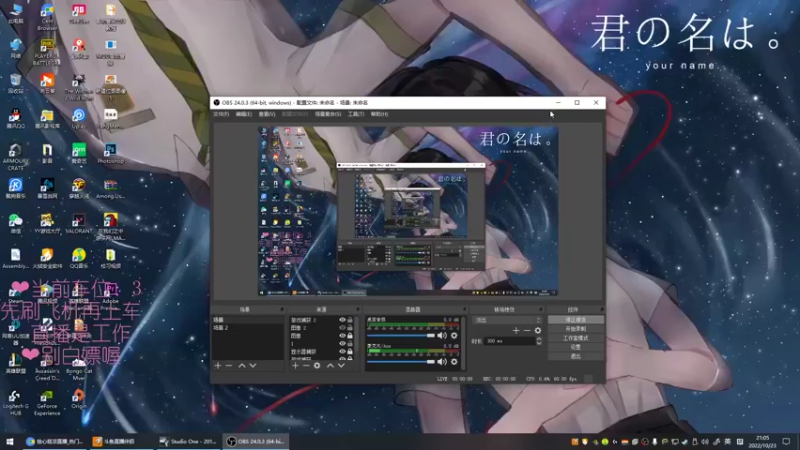Image resolution: width=800 pixels, height=450 pixels.
Task: Add a new source with the plus icon
Action: click(295, 365)
